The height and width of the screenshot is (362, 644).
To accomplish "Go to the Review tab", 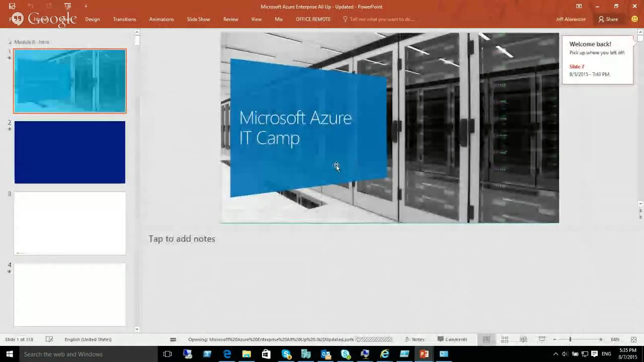I will [230, 19].
